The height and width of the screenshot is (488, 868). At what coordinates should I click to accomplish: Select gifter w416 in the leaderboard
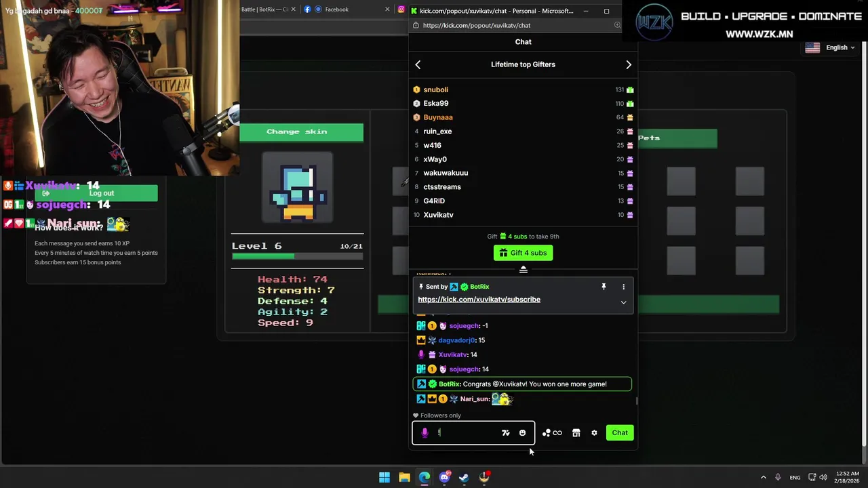coord(432,145)
